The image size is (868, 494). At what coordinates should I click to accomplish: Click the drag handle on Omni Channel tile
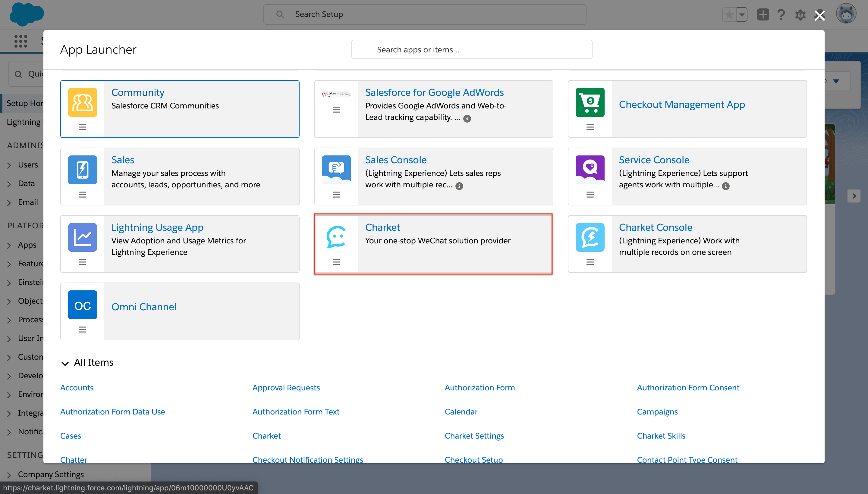pyautogui.click(x=83, y=330)
